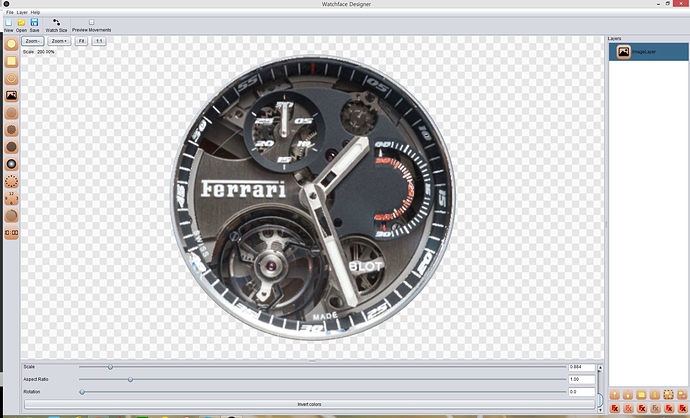The width and height of the screenshot is (690, 418).
Task: Select the image layer tool
Action: (11, 95)
